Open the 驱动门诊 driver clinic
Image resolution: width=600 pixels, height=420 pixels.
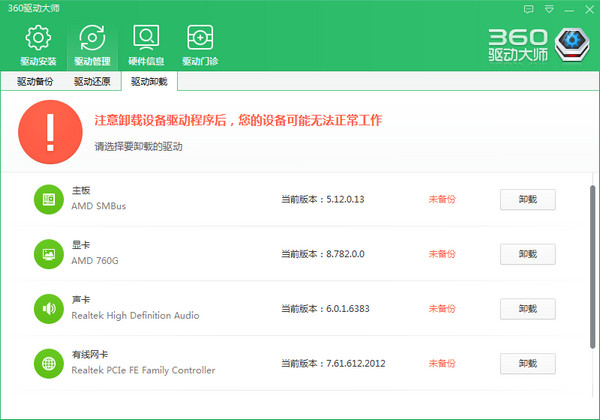201,45
